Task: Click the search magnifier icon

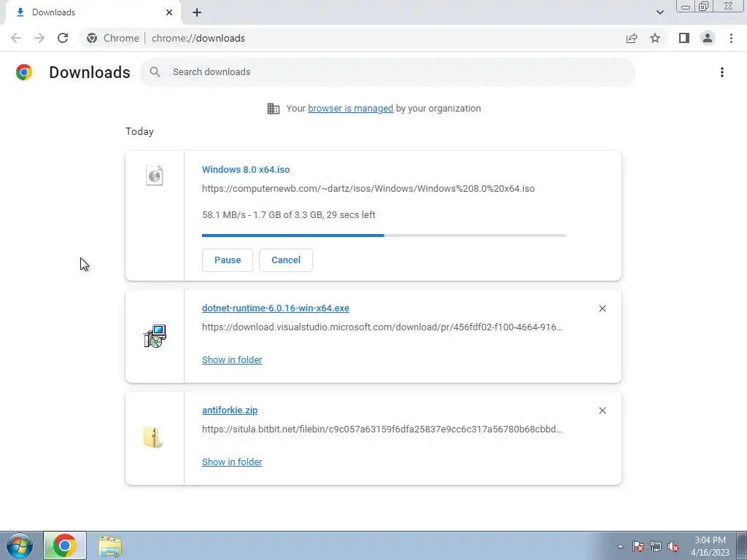Action: (x=155, y=72)
